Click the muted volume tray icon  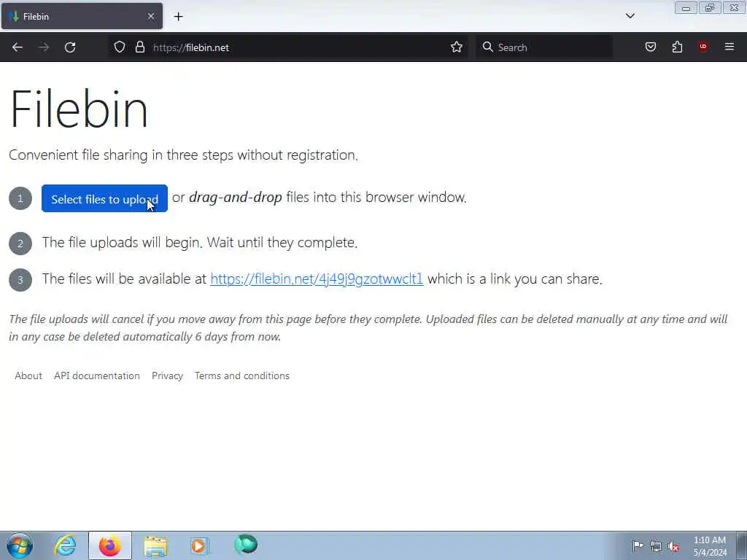673,546
